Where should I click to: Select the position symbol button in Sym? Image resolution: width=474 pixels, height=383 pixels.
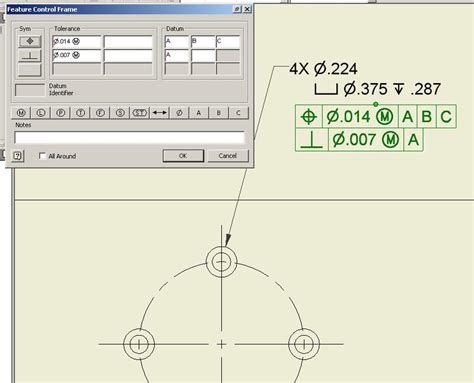point(30,41)
